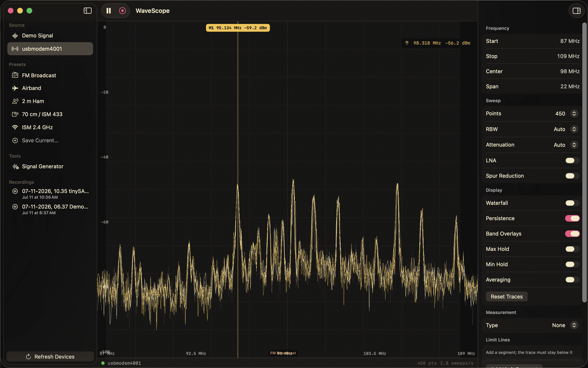Viewport: 588px width, 368px height.
Task: Open the RBW Auto dropdown
Action: pyautogui.click(x=574, y=129)
